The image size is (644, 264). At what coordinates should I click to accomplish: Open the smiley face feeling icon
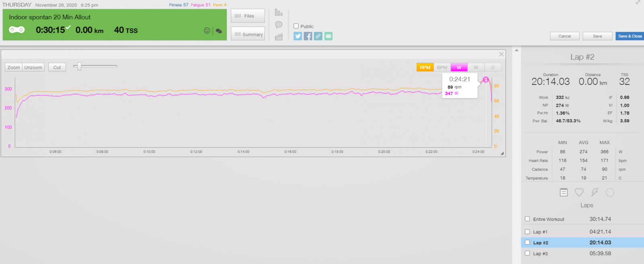pos(207,31)
